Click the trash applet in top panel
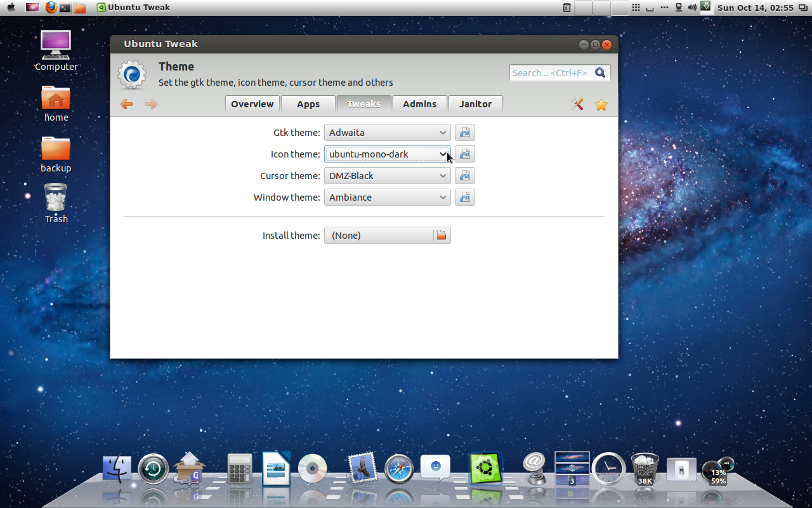Image resolution: width=812 pixels, height=508 pixels. pyautogui.click(x=566, y=8)
